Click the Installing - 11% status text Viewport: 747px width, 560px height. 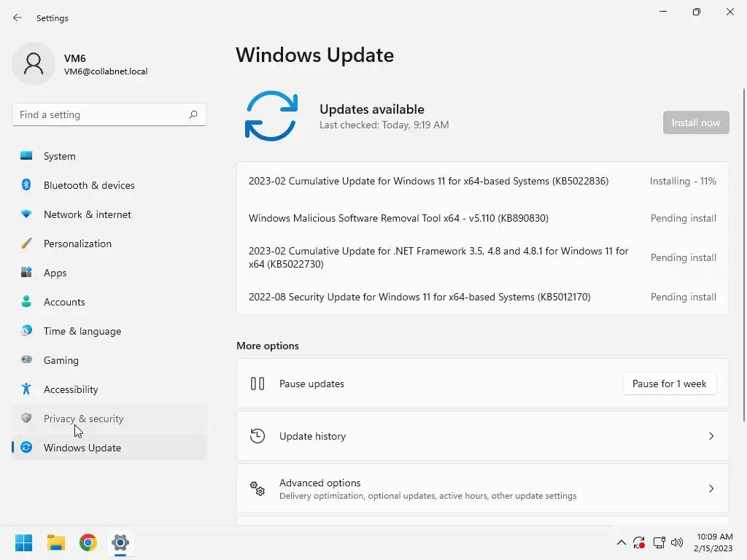(683, 181)
